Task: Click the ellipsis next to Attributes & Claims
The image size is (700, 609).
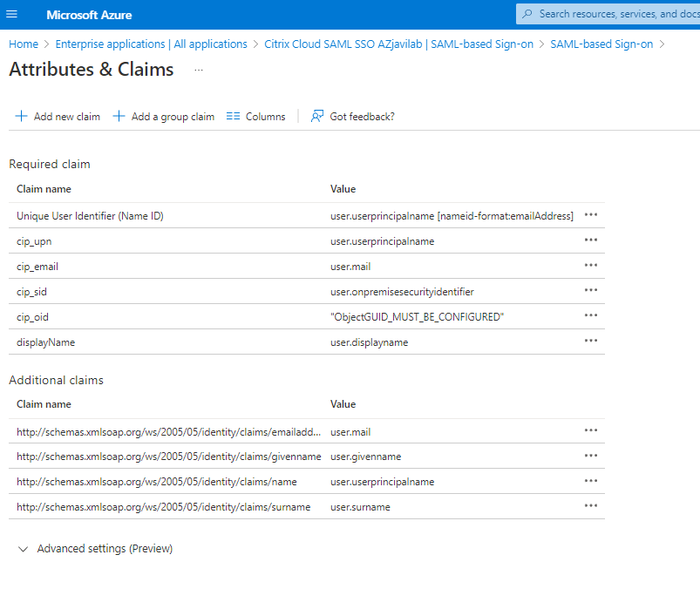Action: [198, 71]
